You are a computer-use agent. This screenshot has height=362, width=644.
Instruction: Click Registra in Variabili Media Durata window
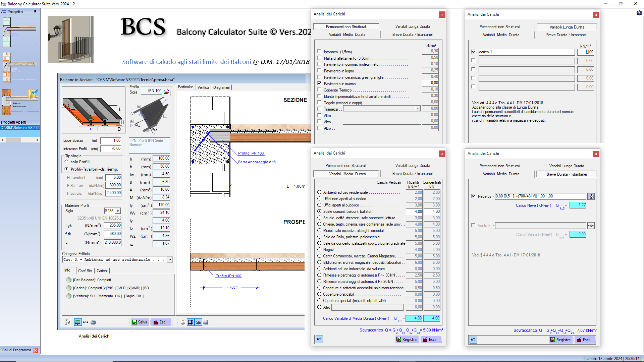click(x=407, y=340)
